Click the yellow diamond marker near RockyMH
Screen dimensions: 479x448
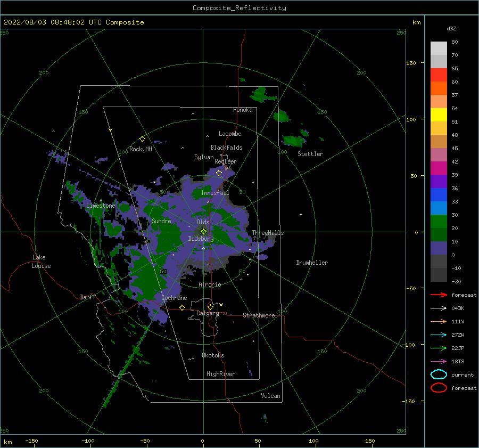(x=142, y=139)
